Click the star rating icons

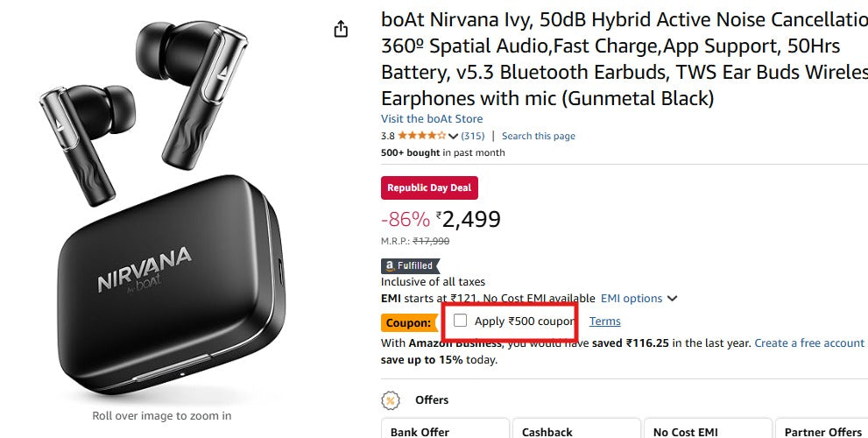point(421,136)
